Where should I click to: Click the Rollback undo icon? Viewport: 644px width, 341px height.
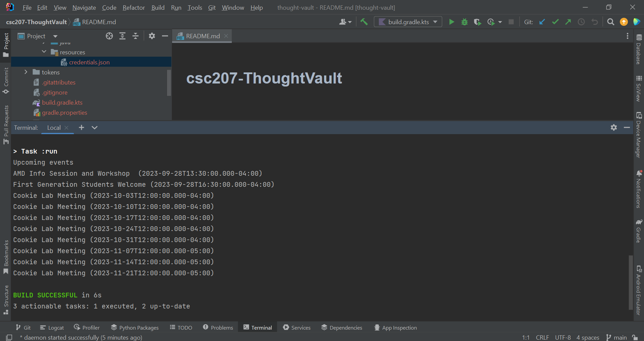595,22
